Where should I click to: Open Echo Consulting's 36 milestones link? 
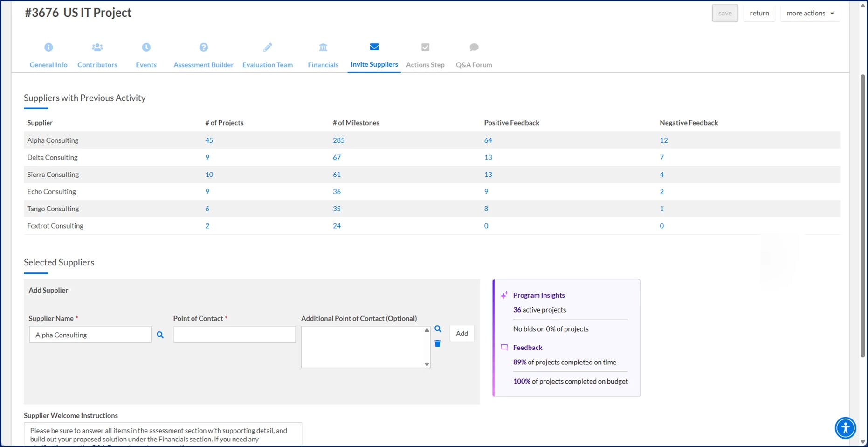click(x=337, y=191)
